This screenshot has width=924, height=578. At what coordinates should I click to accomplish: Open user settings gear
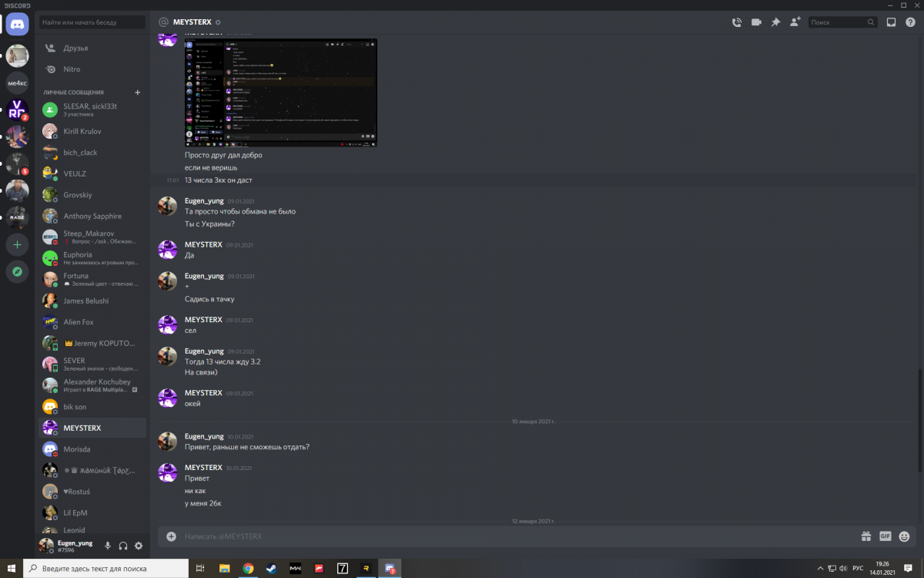139,546
